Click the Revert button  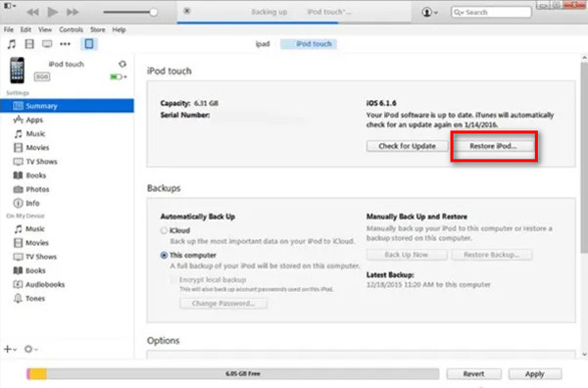(473, 373)
